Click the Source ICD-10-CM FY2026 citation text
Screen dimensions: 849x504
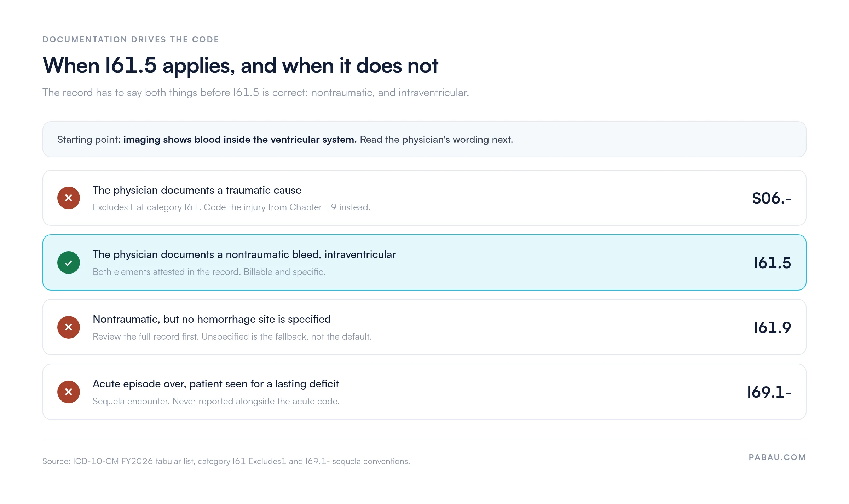tap(226, 461)
